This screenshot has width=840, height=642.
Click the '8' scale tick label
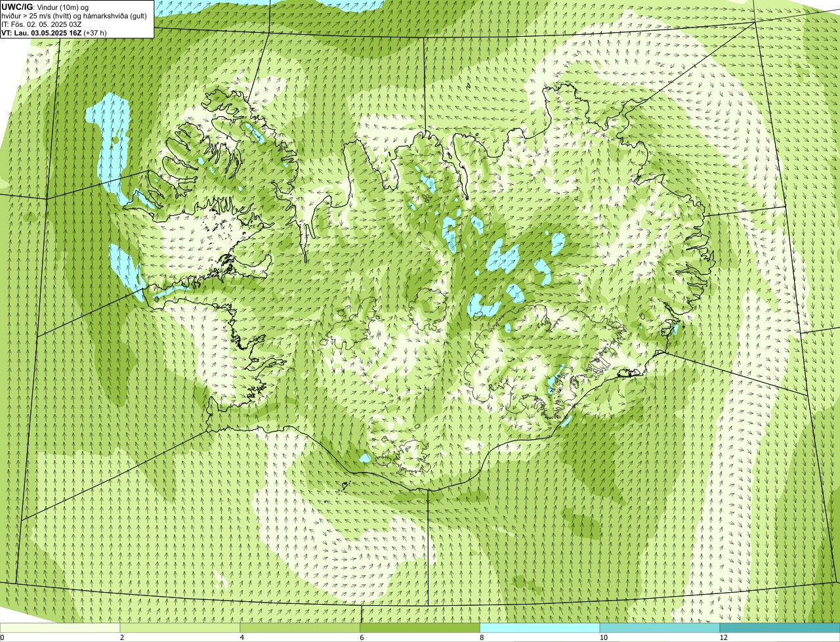point(482,637)
